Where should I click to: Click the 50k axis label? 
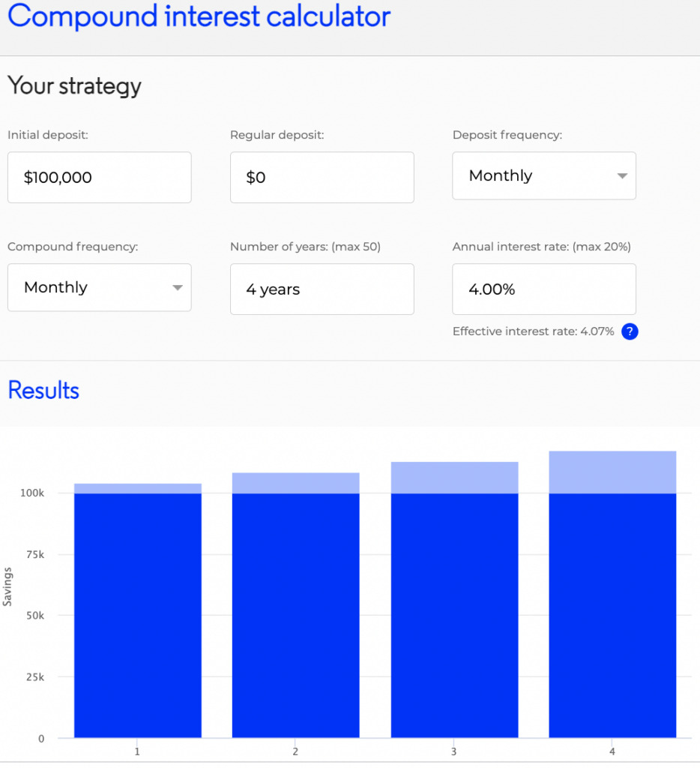[x=35, y=616]
